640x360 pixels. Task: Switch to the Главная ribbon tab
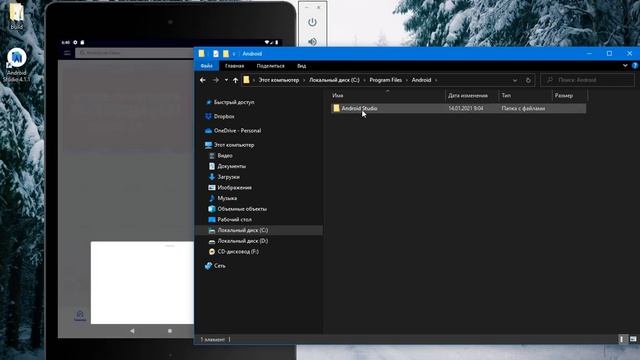pyautogui.click(x=234, y=66)
